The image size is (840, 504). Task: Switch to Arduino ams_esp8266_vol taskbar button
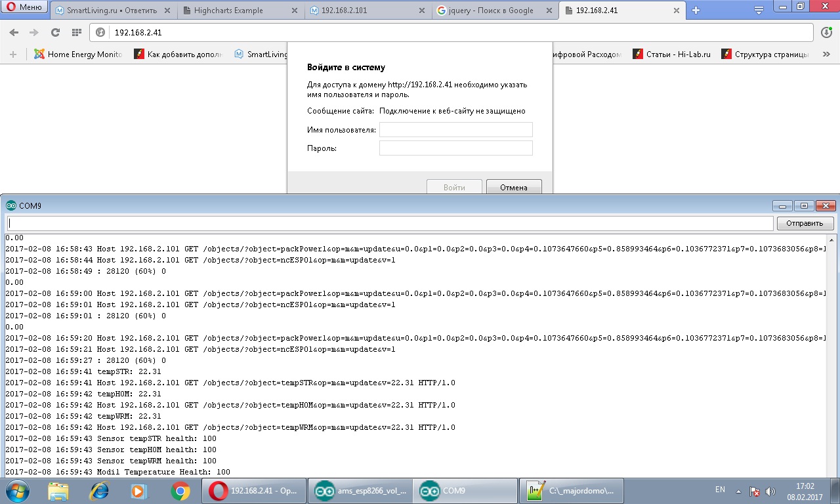[x=361, y=490]
